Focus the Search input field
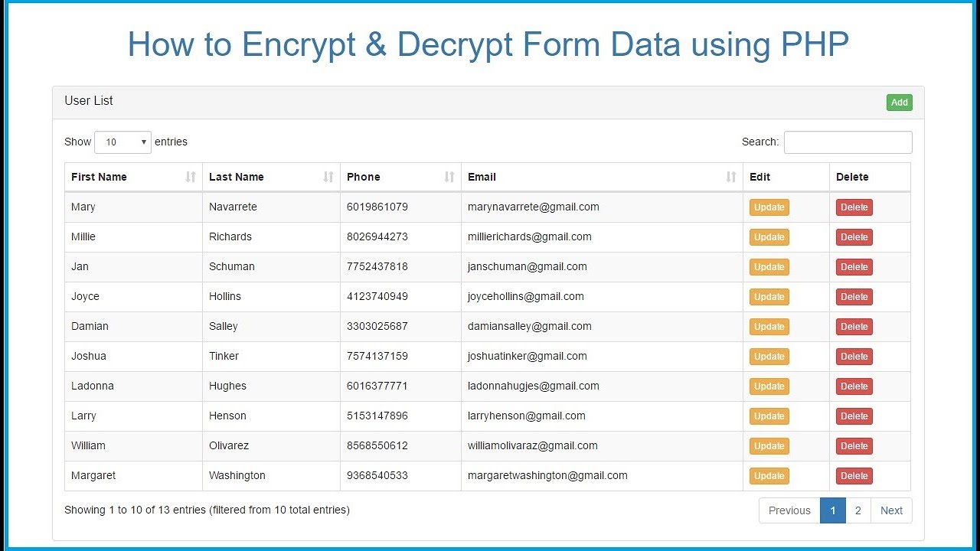 (848, 142)
